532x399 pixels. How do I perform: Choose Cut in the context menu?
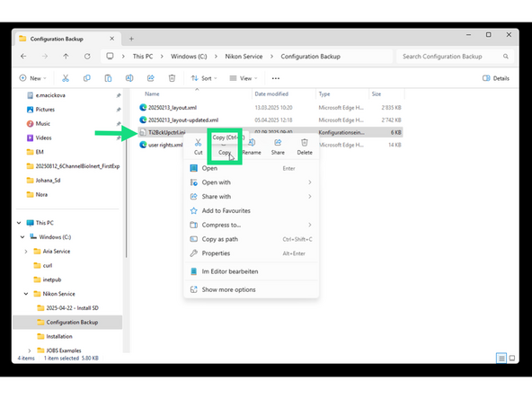click(198, 147)
